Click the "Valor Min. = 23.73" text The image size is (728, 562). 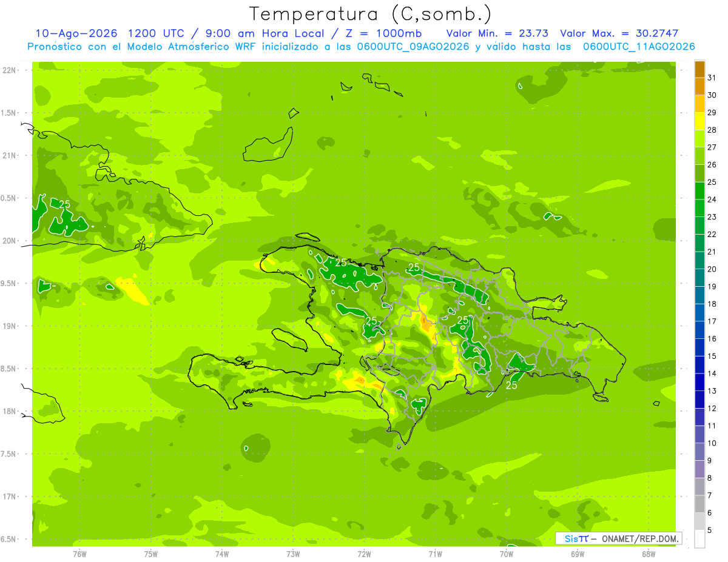tap(497, 33)
